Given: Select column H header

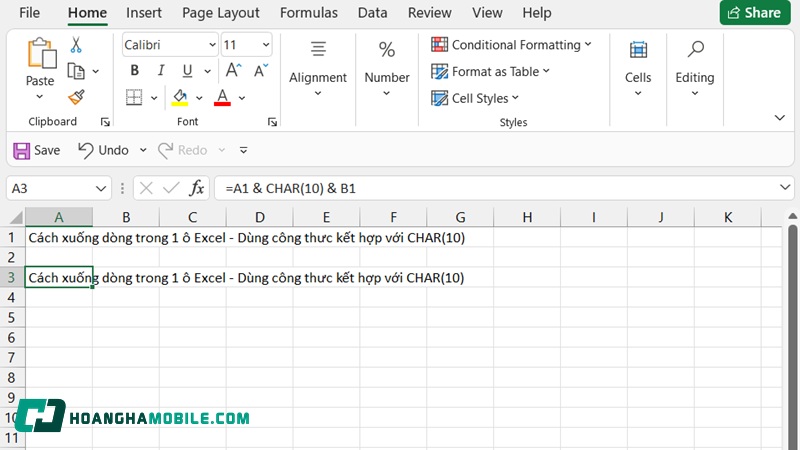Looking at the screenshot, I should (x=527, y=217).
